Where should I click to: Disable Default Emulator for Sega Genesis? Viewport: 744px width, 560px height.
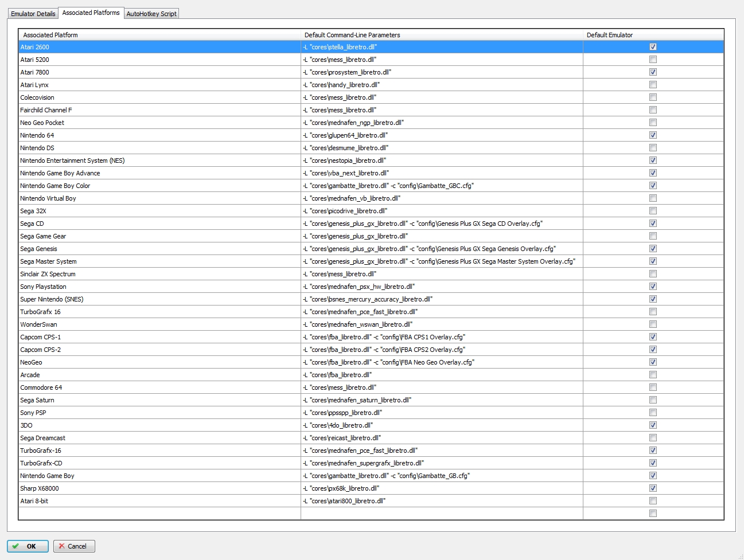(x=653, y=249)
